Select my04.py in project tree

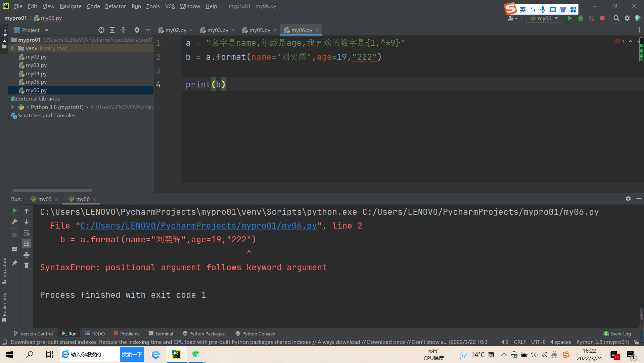coord(36,74)
